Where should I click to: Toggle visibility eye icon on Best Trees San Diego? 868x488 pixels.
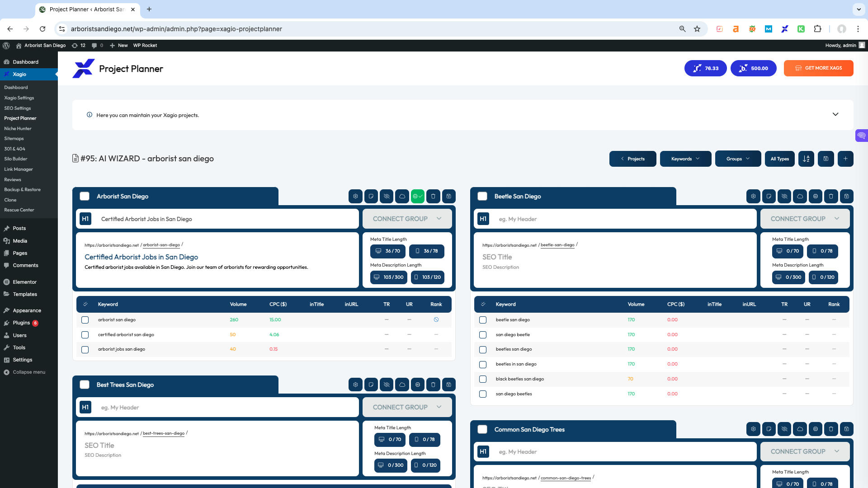click(x=387, y=385)
